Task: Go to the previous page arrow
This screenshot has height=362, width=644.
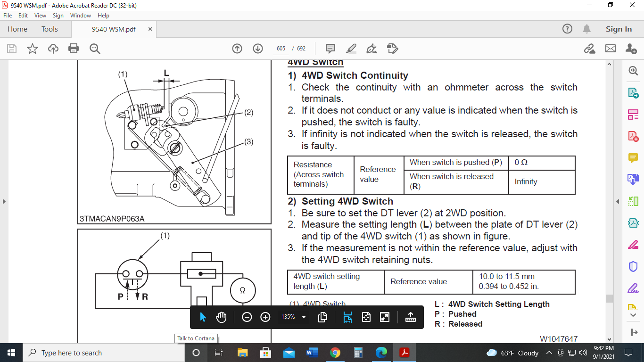Action: click(x=237, y=49)
